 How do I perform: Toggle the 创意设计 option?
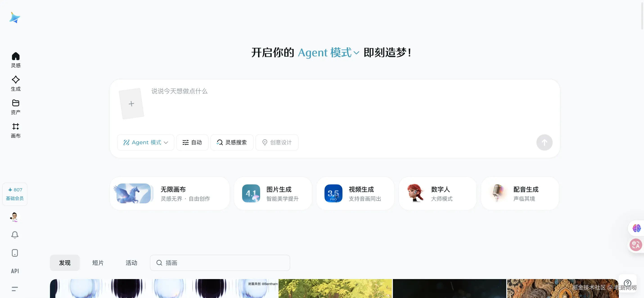[277, 142]
